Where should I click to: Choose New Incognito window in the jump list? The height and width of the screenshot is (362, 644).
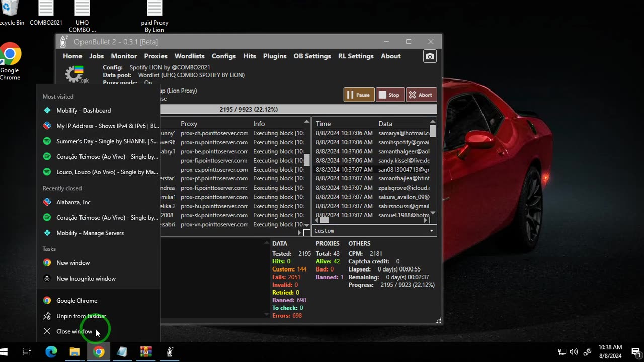[99, 279]
